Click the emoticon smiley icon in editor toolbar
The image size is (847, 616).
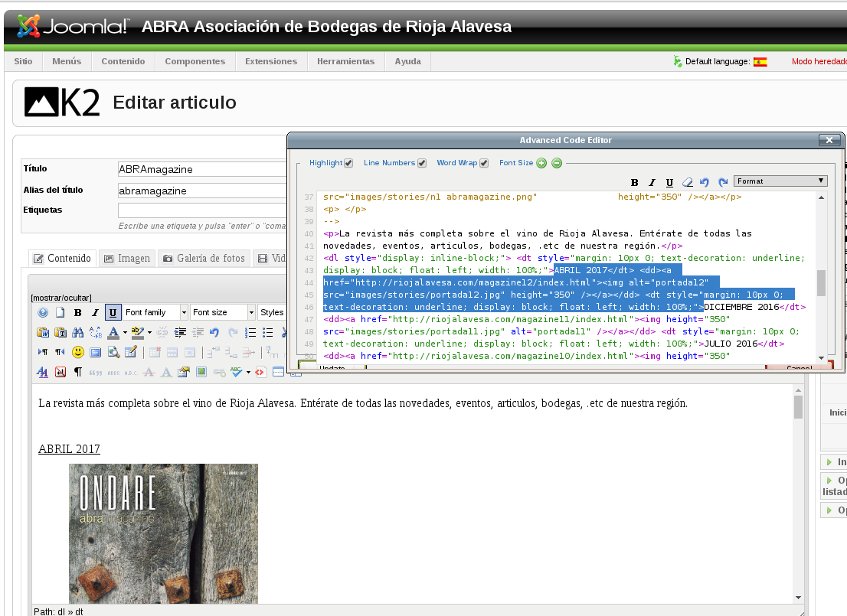77,353
